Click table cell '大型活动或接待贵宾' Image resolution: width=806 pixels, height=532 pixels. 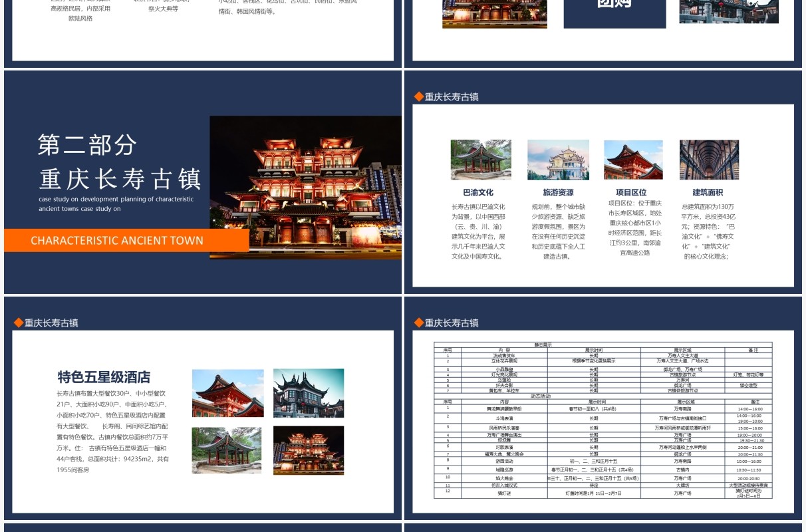(x=748, y=485)
